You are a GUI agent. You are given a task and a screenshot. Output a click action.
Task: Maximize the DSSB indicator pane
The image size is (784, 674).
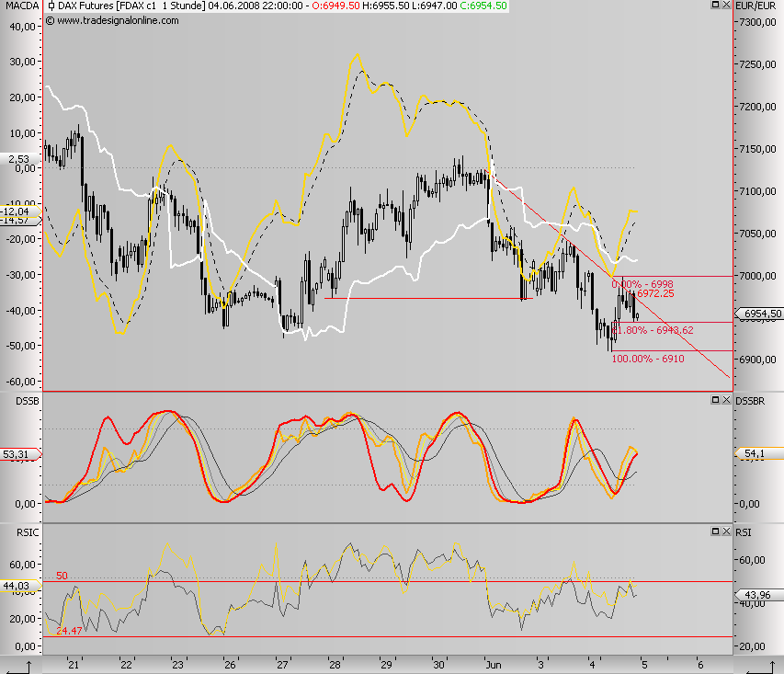715,399
